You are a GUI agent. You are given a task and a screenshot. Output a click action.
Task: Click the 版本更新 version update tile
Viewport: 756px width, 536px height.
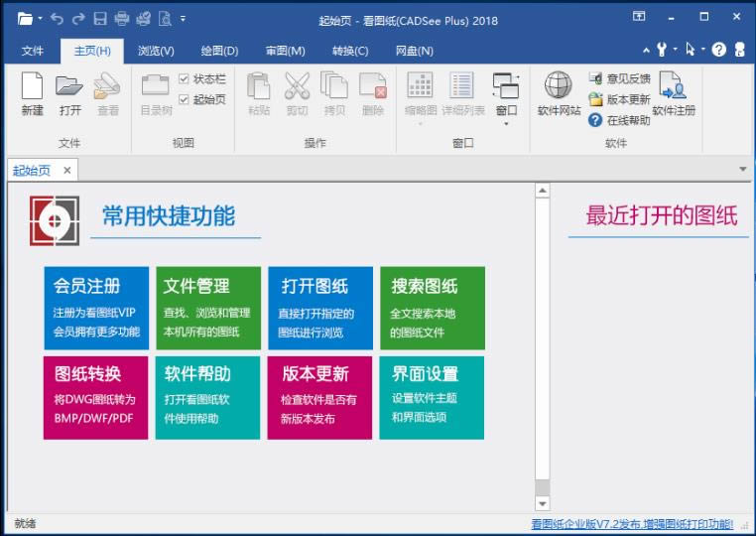319,398
